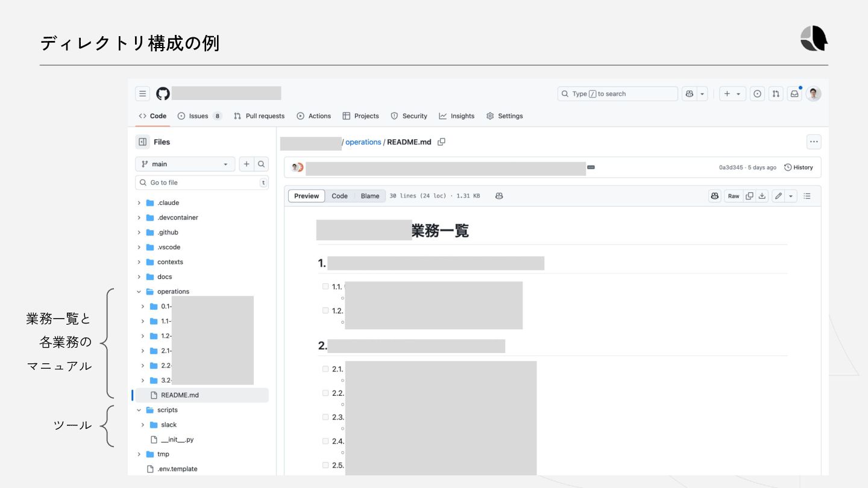Open the outline list icon

[x=807, y=196]
